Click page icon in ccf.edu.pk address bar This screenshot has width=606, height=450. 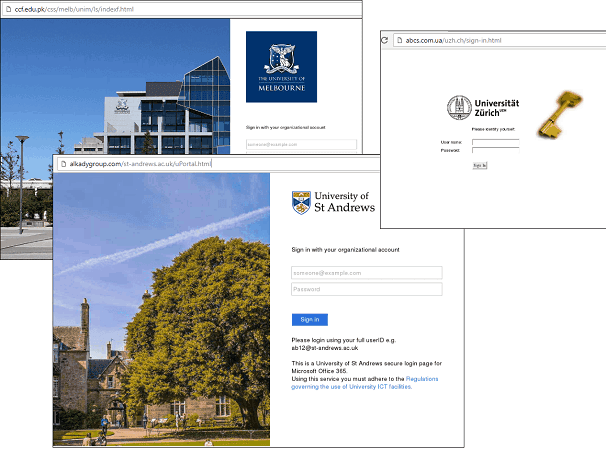click(7, 9)
